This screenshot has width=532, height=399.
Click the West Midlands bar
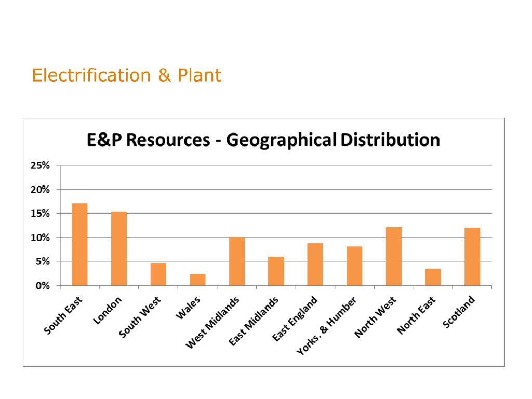coord(237,262)
